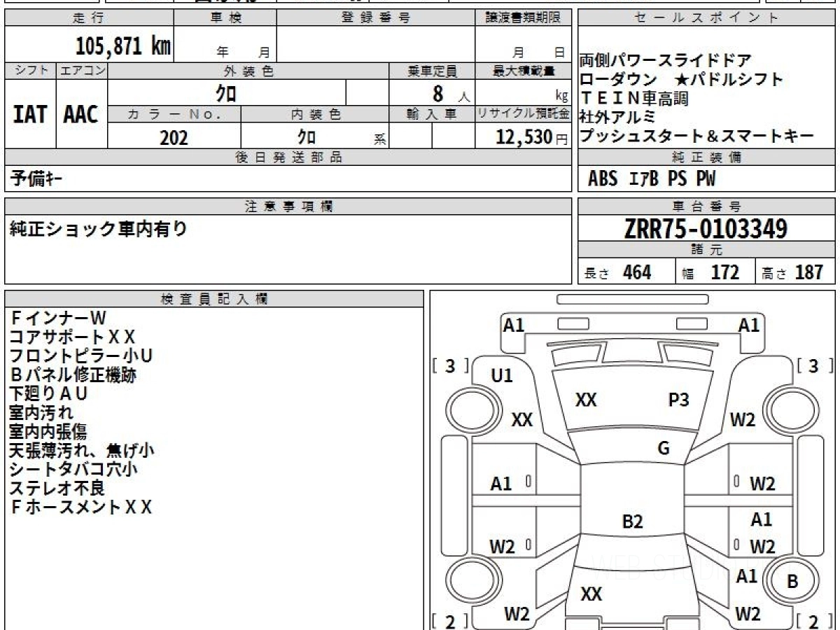Select the recycle deposit amount 12,530円

(x=532, y=137)
